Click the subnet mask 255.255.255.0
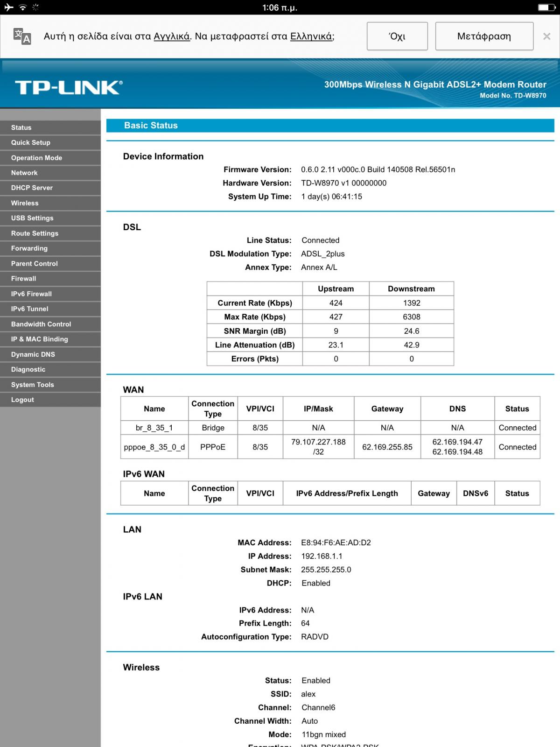Screen dimensions: 560x747 pos(326,570)
